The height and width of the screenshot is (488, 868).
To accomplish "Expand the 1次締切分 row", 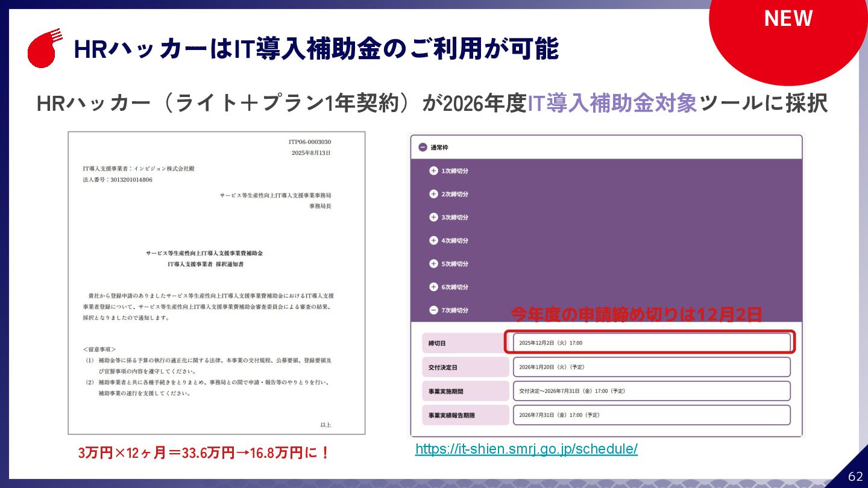I will 433,170.
